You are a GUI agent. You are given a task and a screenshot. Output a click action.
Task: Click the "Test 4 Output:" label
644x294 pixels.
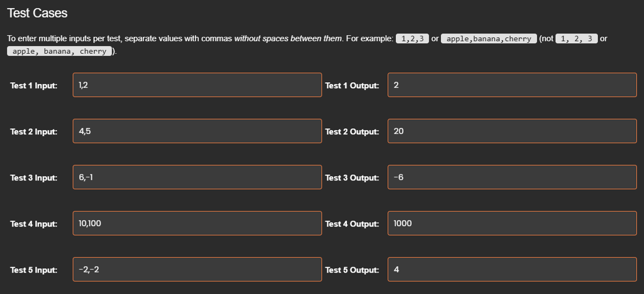pos(351,224)
